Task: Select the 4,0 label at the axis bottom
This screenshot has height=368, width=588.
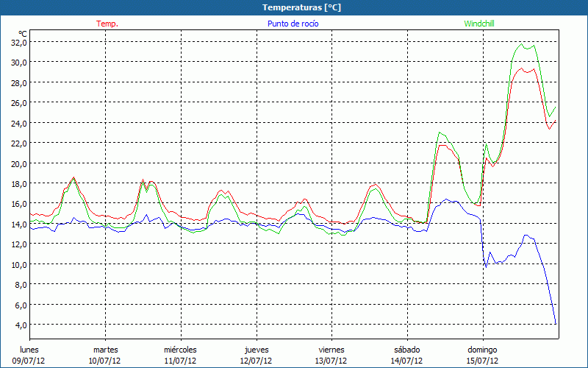Action: click(21, 325)
